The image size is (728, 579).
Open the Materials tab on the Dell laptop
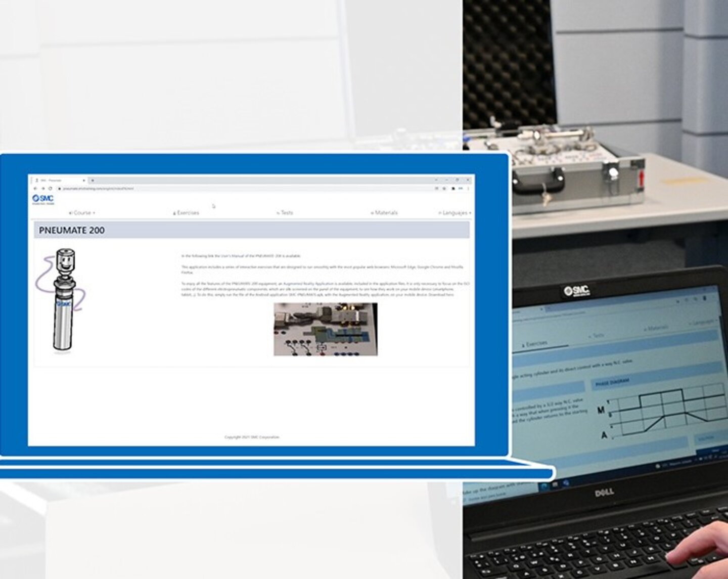pos(656,328)
